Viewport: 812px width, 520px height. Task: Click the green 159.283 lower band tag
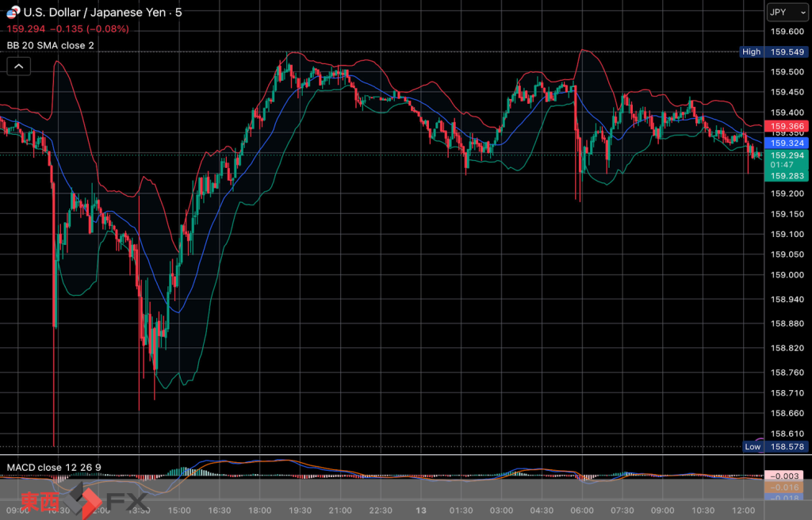786,176
